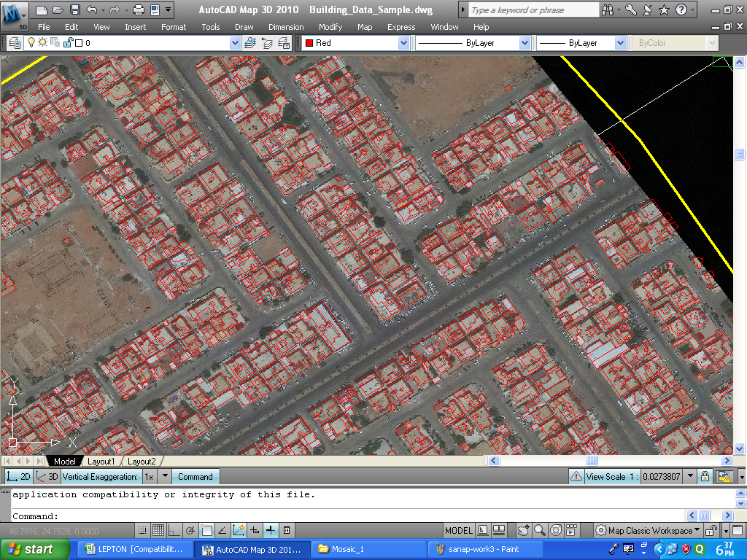Switch to sanap-work3 Paint taskbar button
Screen dimensions: 747x560
pyautogui.click(x=485, y=549)
